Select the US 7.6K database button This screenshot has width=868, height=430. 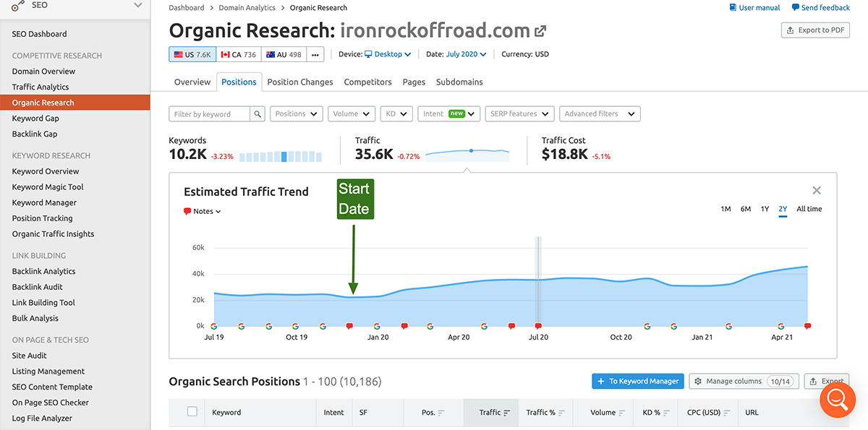pos(192,54)
